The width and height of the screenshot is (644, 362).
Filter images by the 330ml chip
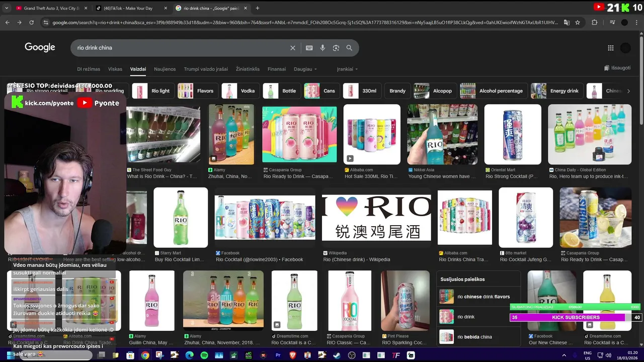[362, 91]
